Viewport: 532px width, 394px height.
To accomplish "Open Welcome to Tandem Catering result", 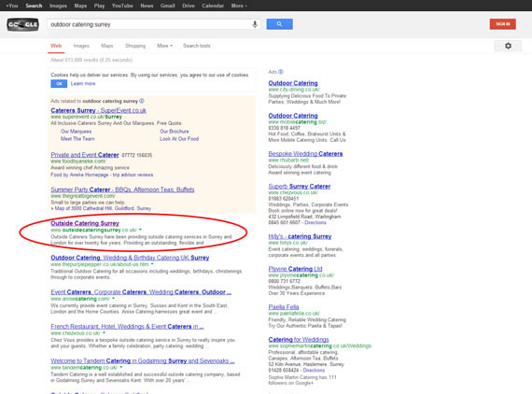I will [x=143, y=360].
